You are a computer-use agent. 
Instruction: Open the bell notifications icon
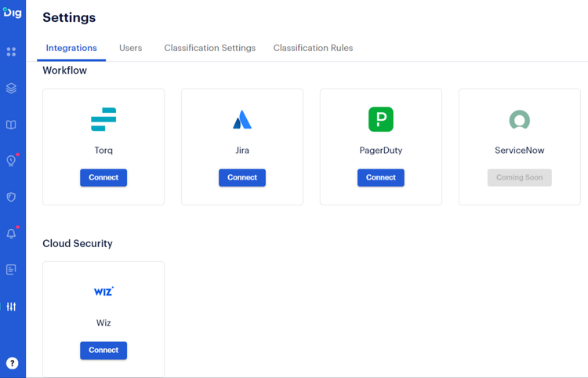coord(11,234)
